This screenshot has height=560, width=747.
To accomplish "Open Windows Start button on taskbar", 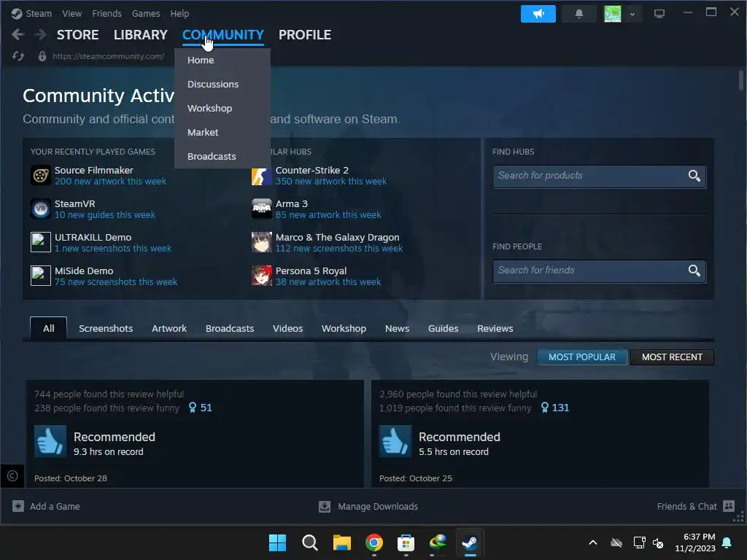I will 277,542.
